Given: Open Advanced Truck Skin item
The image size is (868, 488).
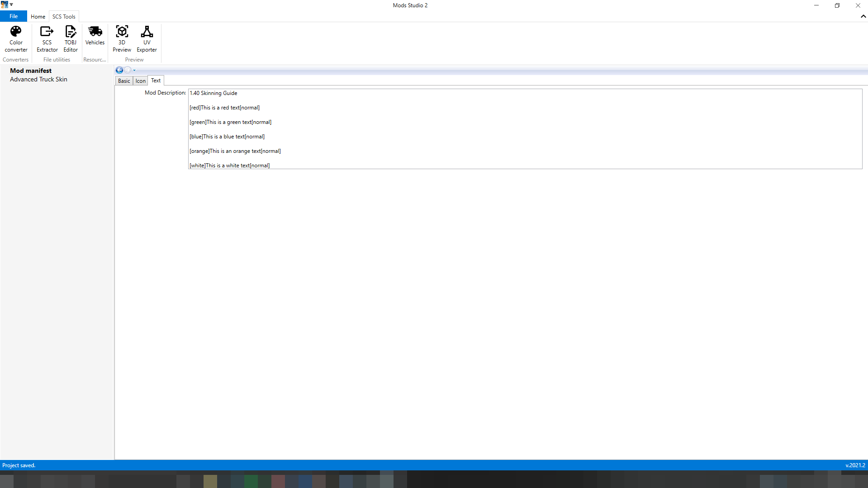Looking at the screenshot, I should 38,79.
